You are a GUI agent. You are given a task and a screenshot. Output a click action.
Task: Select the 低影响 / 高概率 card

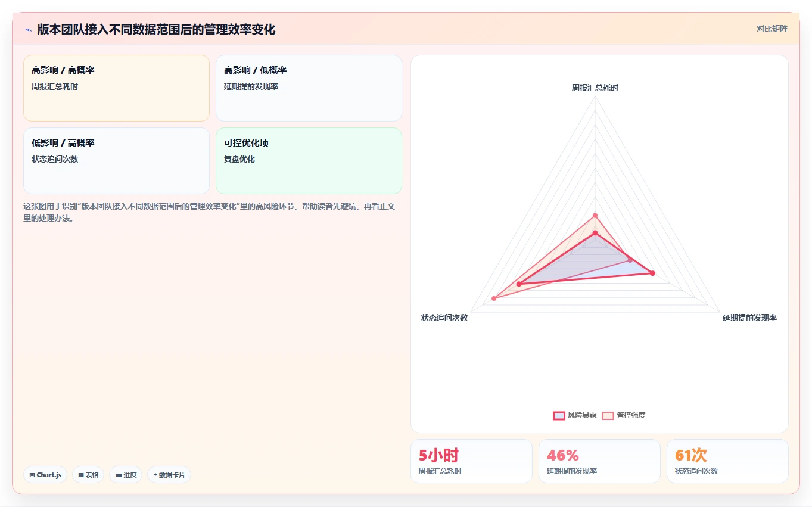pyautogui.click(x=116, y=161)
